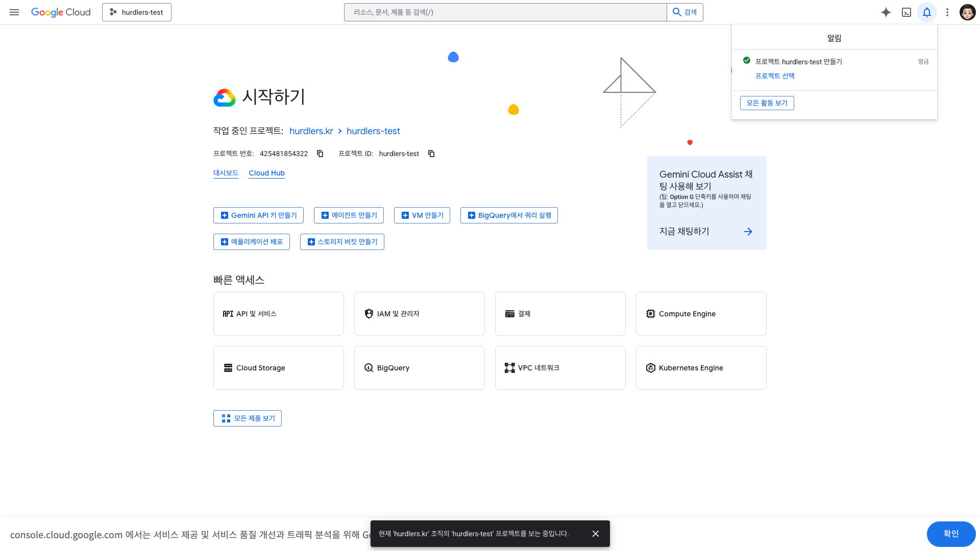Click the 확인 cookie consent button
This screenshot has width=980, height=551.
(951, 534)
